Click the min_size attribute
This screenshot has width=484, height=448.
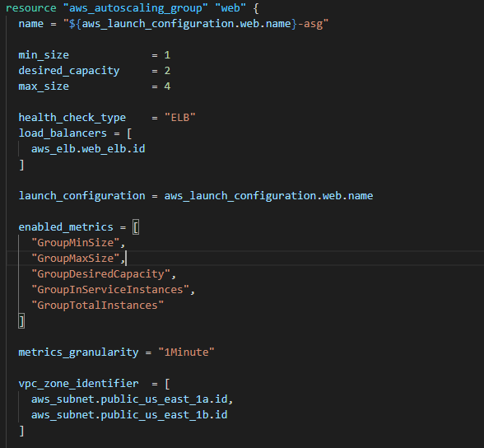pos(44,55)
